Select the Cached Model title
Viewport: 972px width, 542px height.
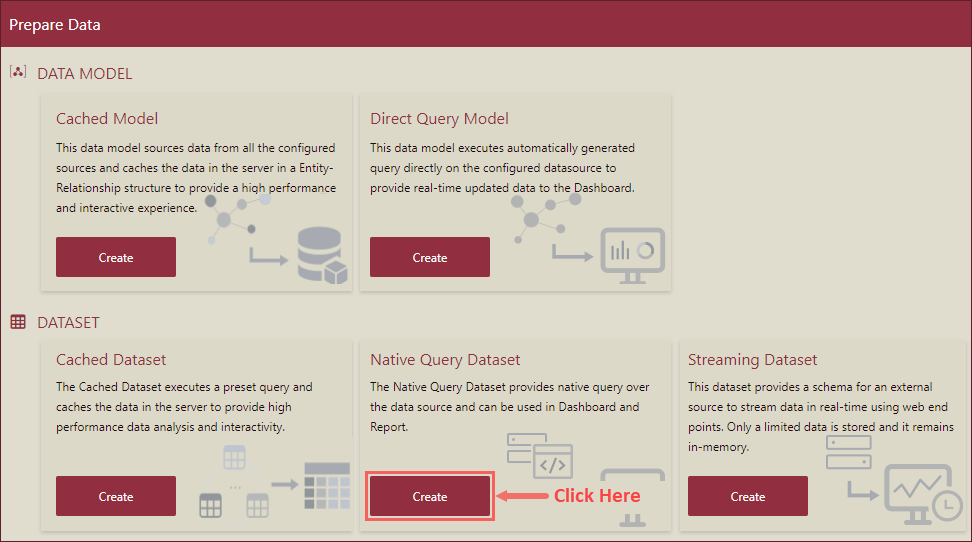click(x=107, y=118)
